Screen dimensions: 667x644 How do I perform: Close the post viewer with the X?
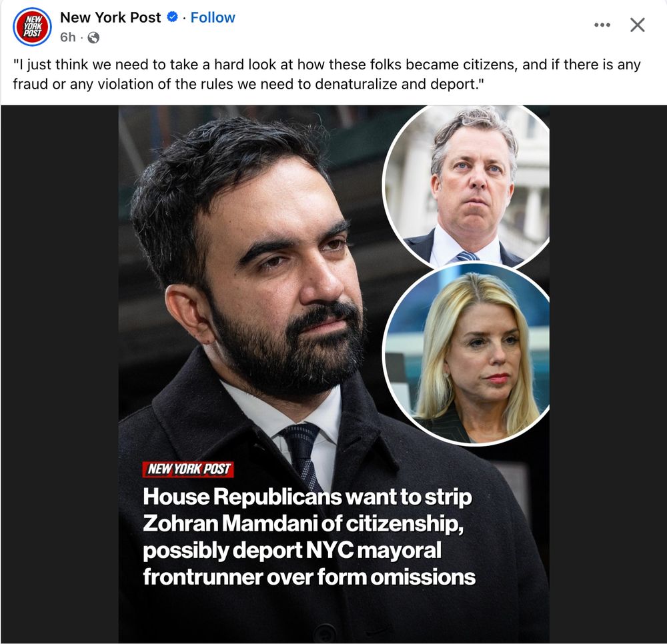point(637,25)
